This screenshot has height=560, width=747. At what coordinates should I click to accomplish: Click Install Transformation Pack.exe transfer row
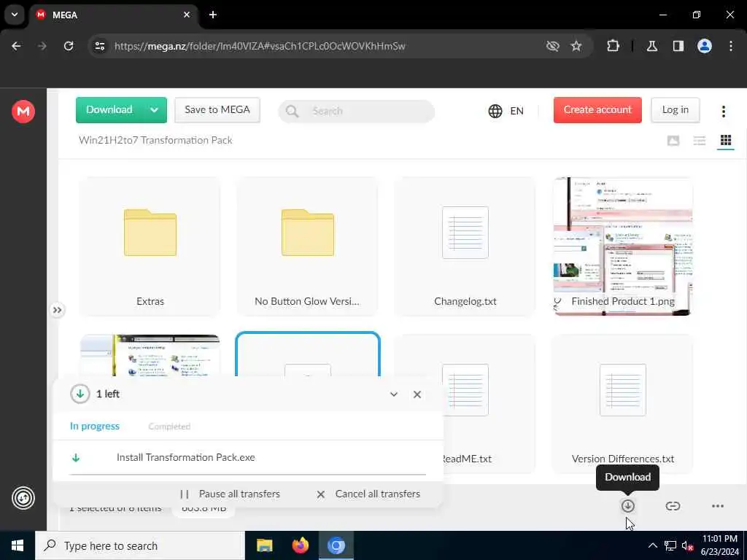click(x=248, y=458)
